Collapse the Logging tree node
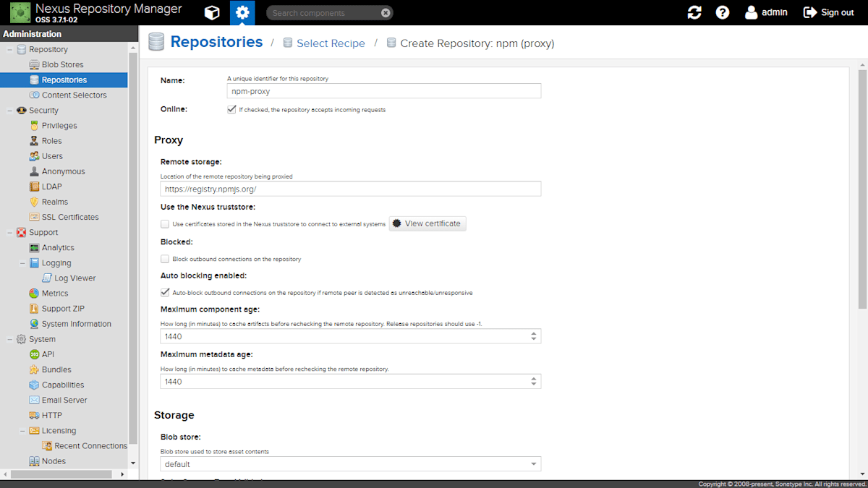The width and height of the screenshot is (868, 488). point(22,263)
